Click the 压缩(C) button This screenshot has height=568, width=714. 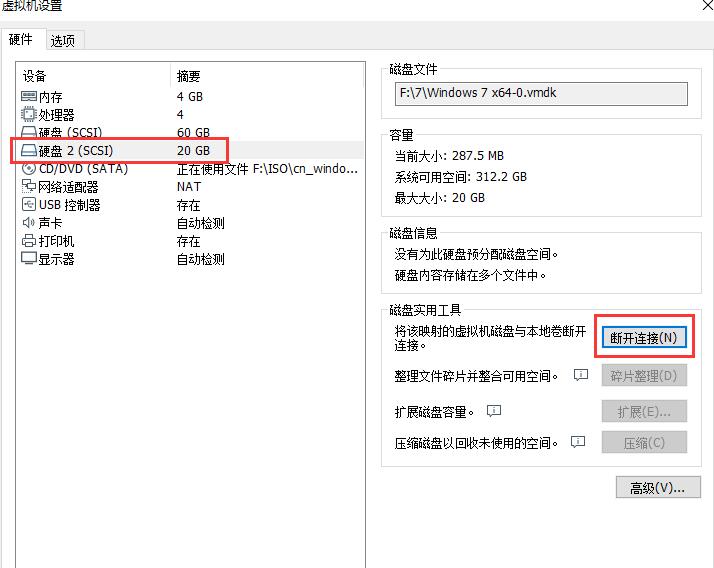[x=644, y=442]
